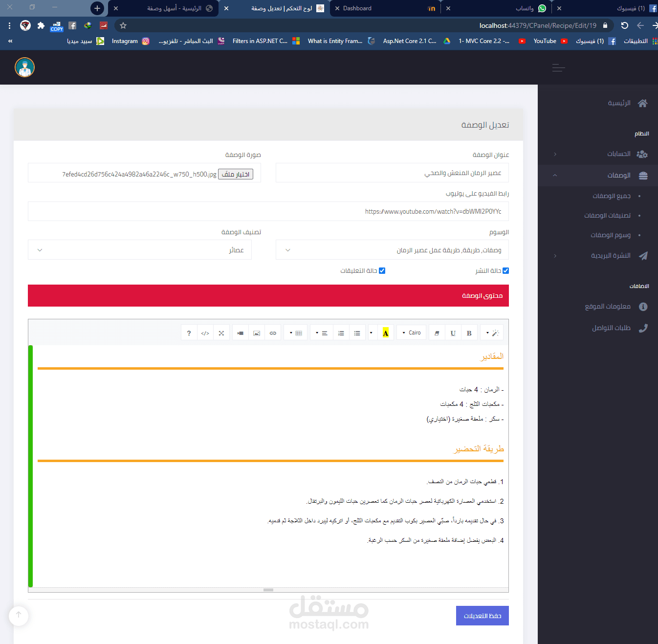658x644 pixels.
Task: Switch to the easiest recipe home tab
Action: (163, 8)
